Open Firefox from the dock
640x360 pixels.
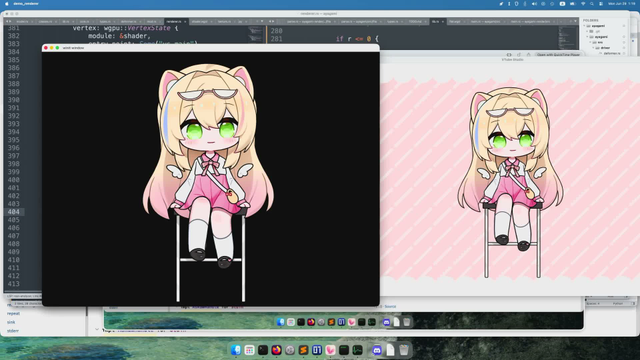pos(276,350)
